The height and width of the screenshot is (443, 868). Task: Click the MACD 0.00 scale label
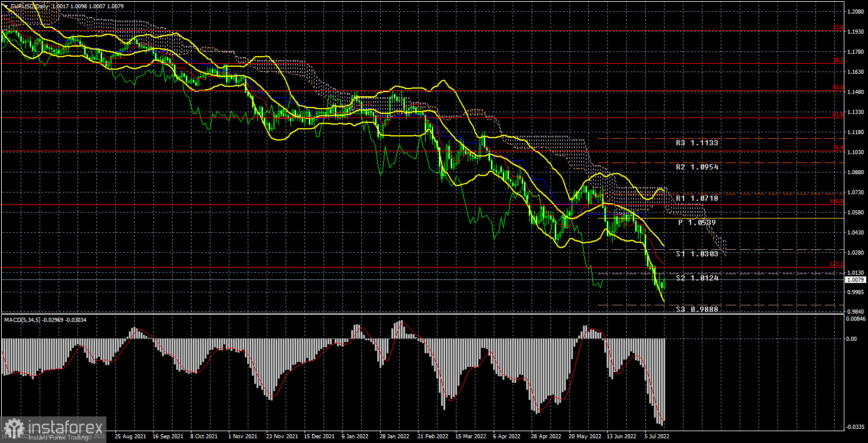[852, 338]
